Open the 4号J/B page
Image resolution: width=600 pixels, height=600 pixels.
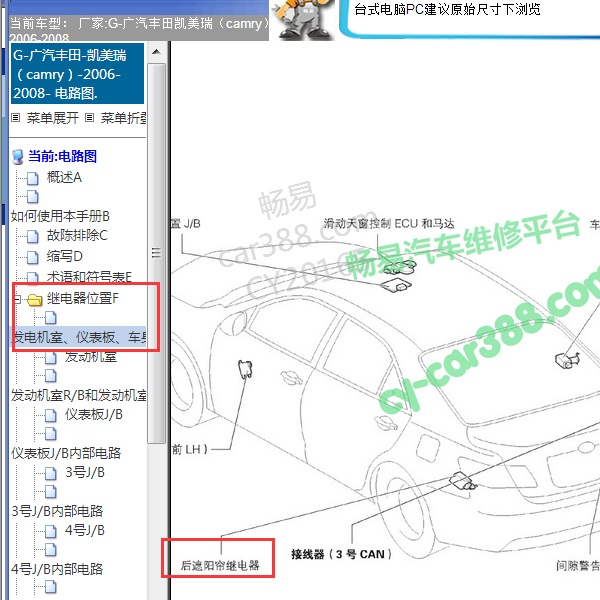(85, 530)
